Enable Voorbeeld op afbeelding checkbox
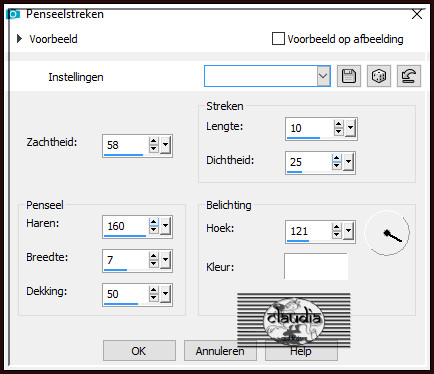 [x=278, y=39]
